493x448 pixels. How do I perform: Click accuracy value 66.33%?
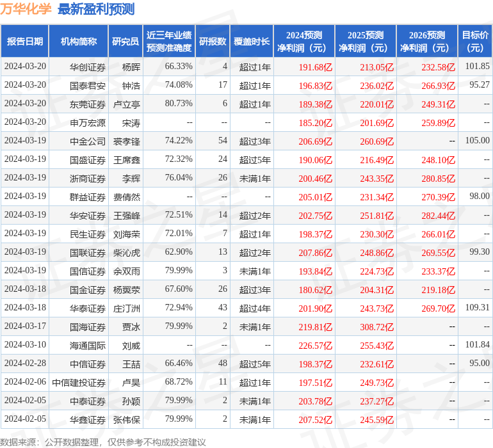pos(179,66)
